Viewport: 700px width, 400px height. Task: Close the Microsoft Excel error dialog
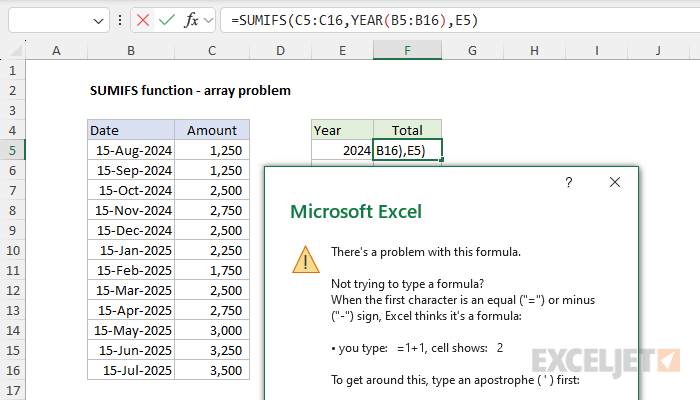pyautogui.click(x=615, y=182)
